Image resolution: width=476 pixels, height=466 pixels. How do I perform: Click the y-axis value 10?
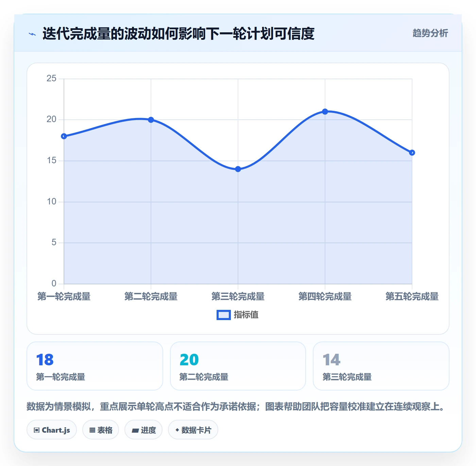51,202
